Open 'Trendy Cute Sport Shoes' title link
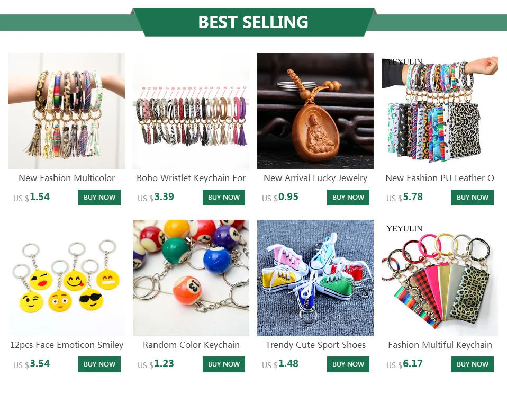 (x=315, y=345)
